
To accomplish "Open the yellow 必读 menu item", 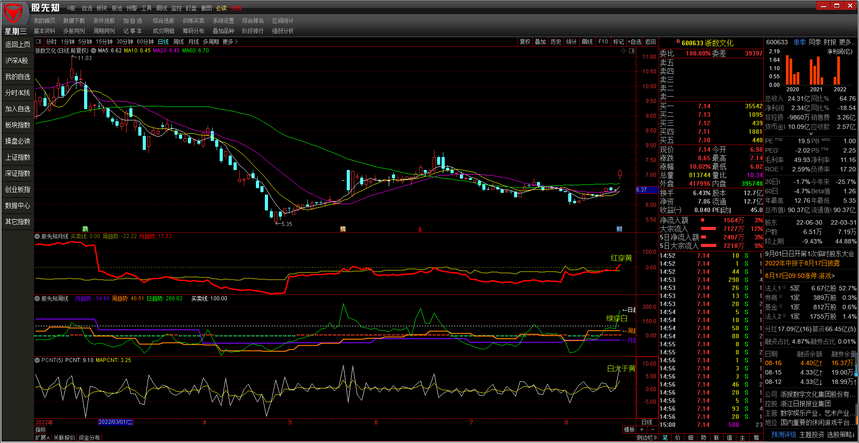I will click(221, 9).
